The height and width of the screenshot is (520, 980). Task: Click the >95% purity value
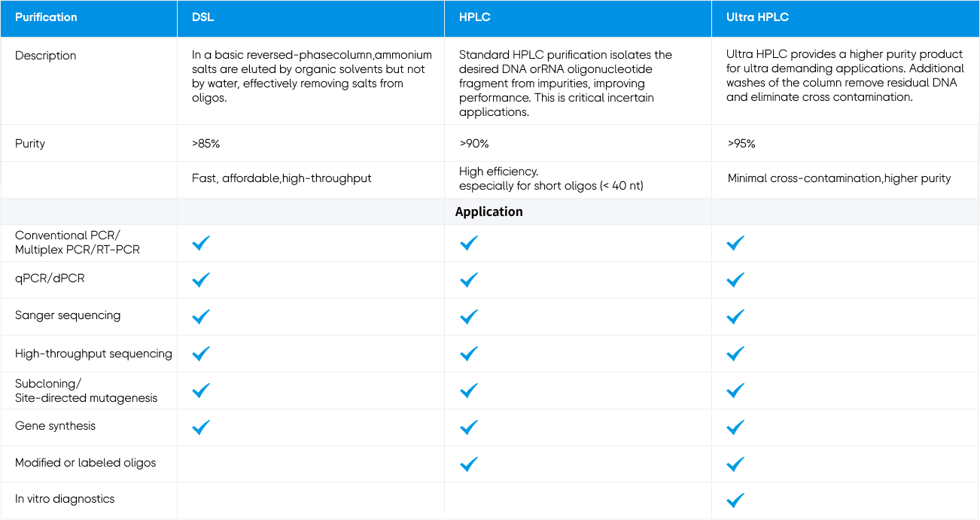[x=741, y=144]
